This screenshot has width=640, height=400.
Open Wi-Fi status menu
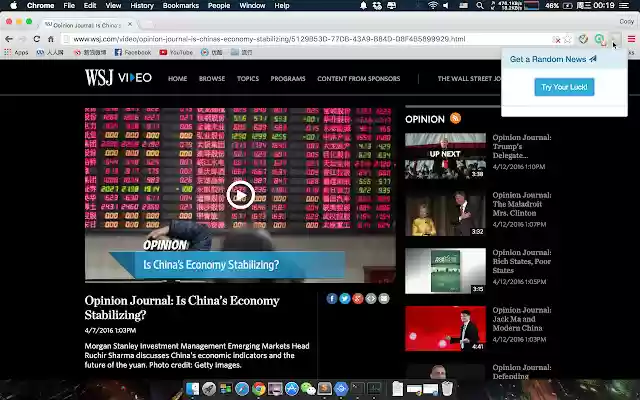[432, 5]
